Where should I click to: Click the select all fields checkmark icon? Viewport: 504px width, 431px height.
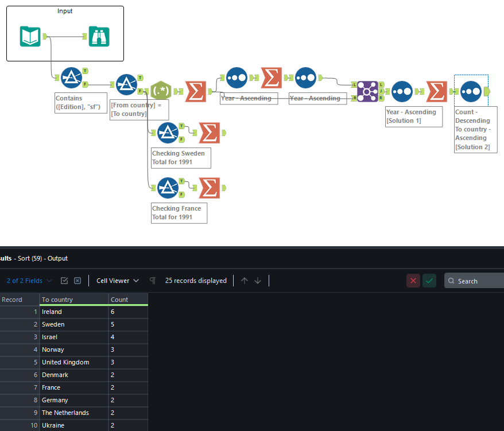point(64,281)
